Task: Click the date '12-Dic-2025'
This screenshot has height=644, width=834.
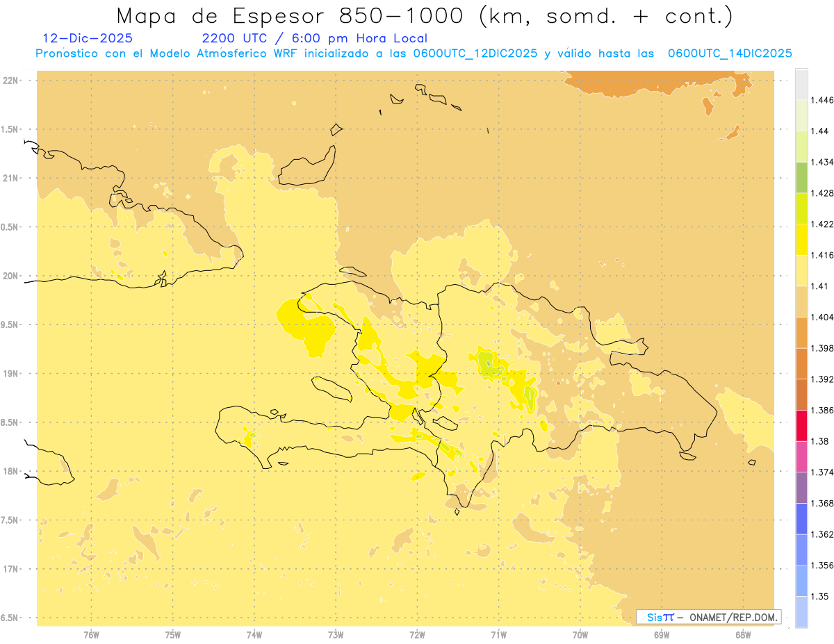Action: pos(88,38)
